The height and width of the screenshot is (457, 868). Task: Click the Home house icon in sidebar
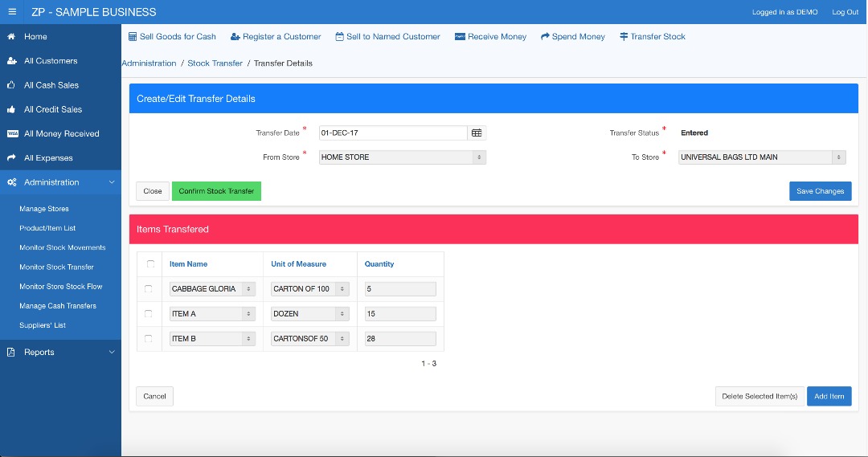coord(11,36)
